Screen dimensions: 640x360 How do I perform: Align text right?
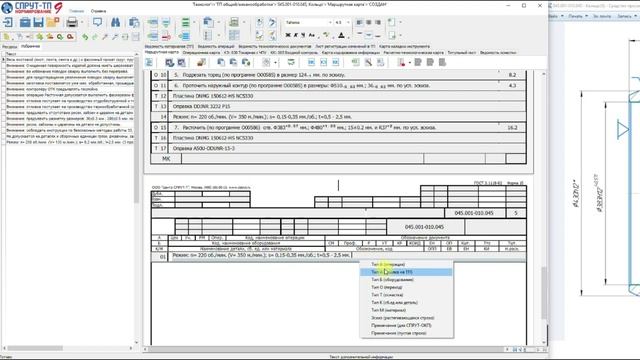[x=378, y=22]
